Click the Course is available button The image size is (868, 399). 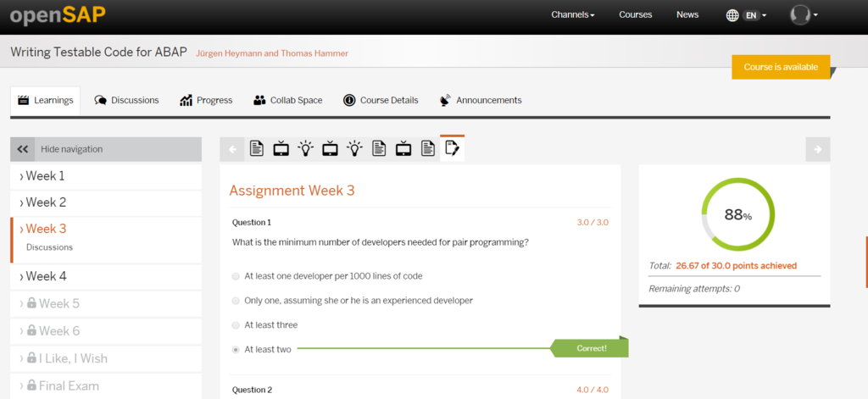(781, 67)
